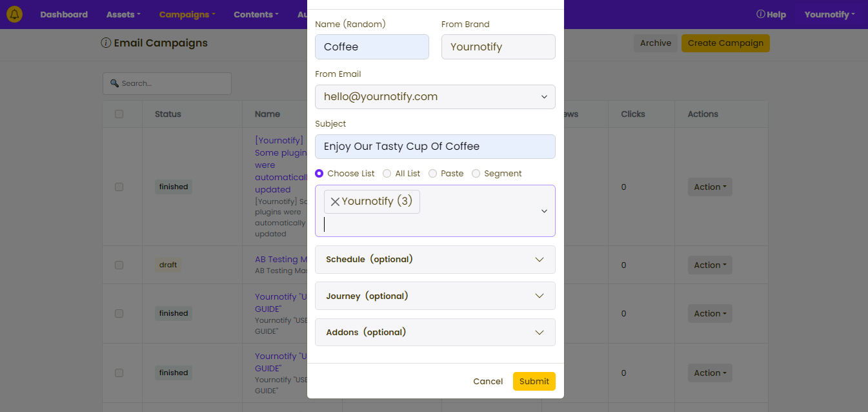Focus the Name field containing Coffee

[372, 47]
